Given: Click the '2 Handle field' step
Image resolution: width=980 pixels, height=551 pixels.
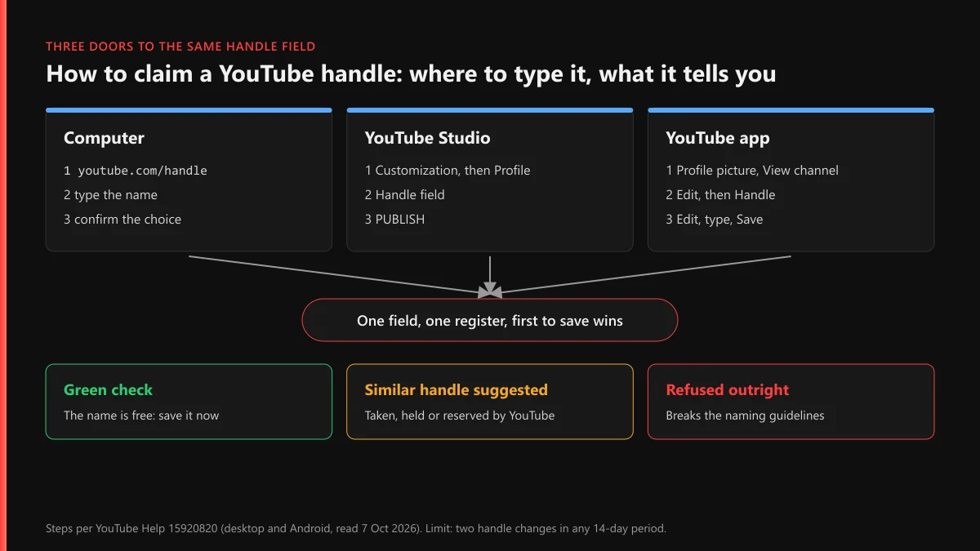Looking at the screenshot, I should tap(404, 195).
